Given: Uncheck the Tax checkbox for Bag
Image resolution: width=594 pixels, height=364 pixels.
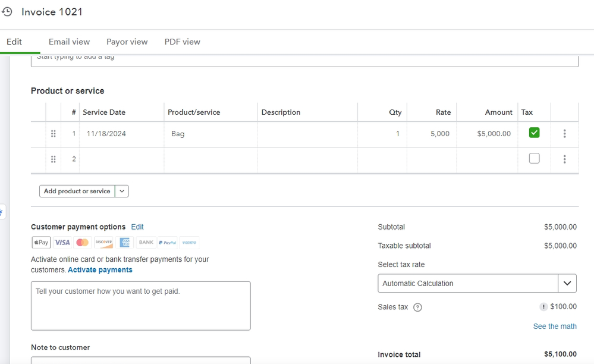Looking at the screenshot, I should (534, 133).
